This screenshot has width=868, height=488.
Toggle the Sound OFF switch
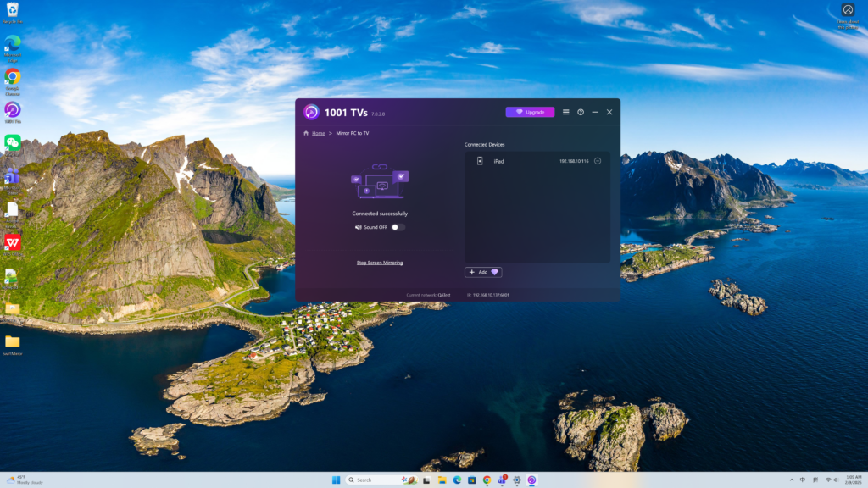pyautogui.click(x=398, y=227)
